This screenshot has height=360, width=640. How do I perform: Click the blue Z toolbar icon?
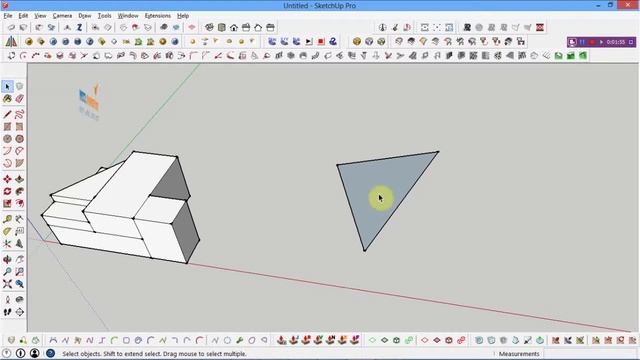tap(79, 27)
